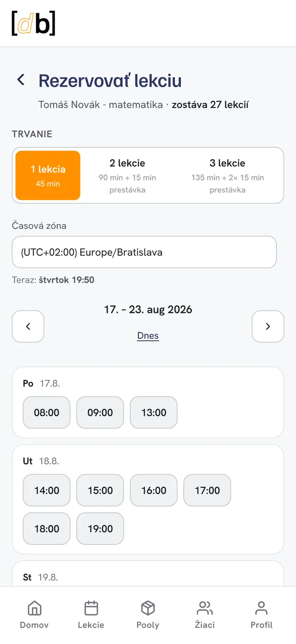Image resolution: width=296 pixels, height=644 pixels.
Task: Open Pooly box icon in navigation
Action: point(148,615)
